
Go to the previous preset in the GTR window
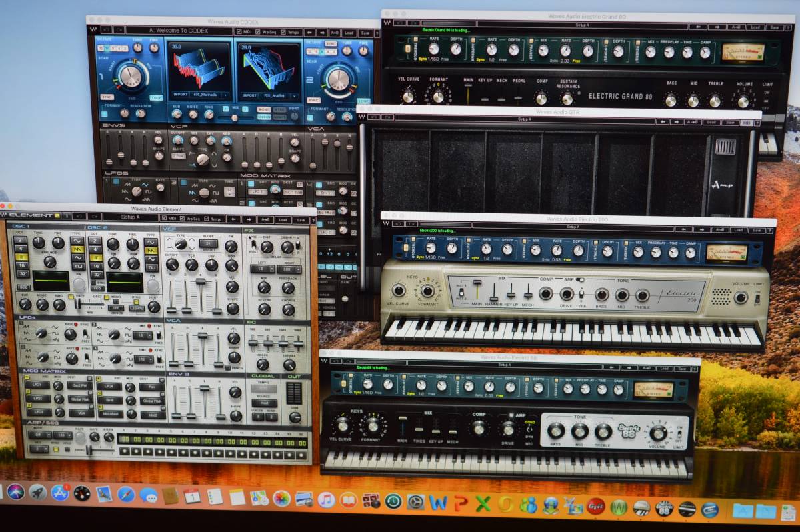click(662, 121)
